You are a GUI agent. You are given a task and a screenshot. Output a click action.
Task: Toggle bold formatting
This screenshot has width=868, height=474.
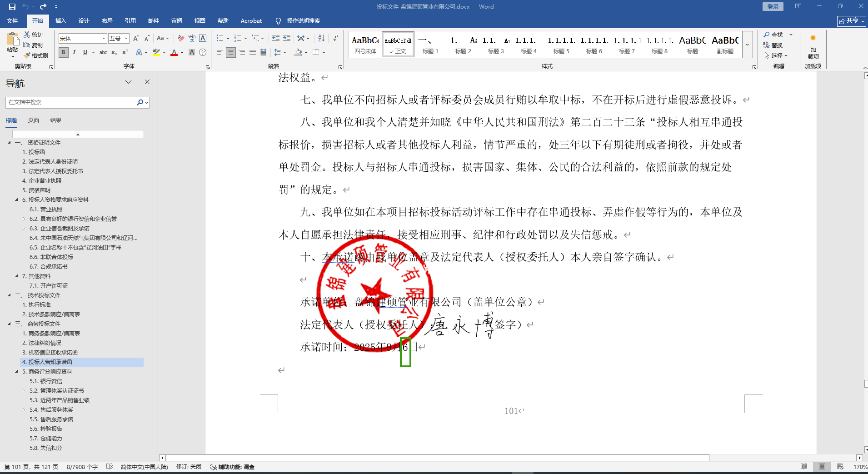63,52
